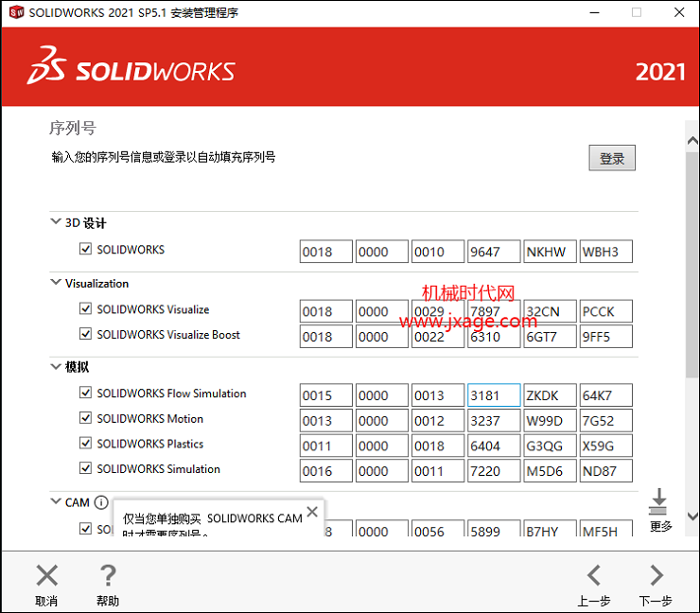Uncheck the SOLIDWORKS checkbox under 3D design
The width and height of the screenshot is (700, 613).
(x=85, y=249)
